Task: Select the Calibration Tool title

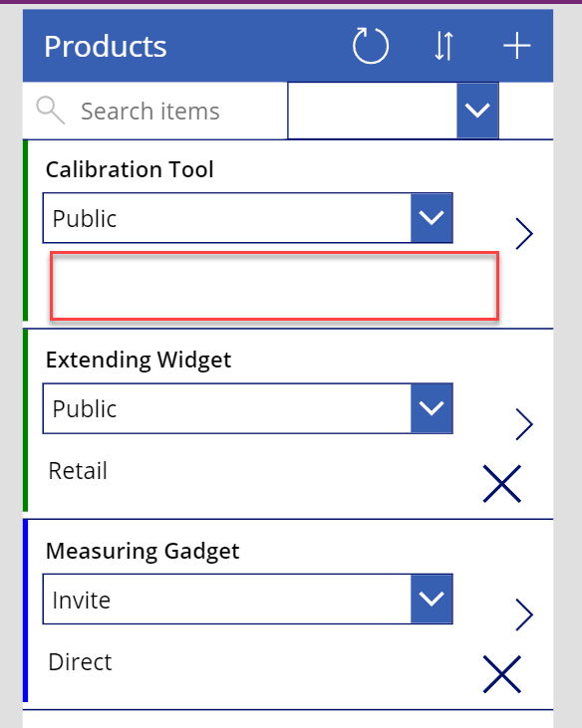Action: tap(130, 169)
